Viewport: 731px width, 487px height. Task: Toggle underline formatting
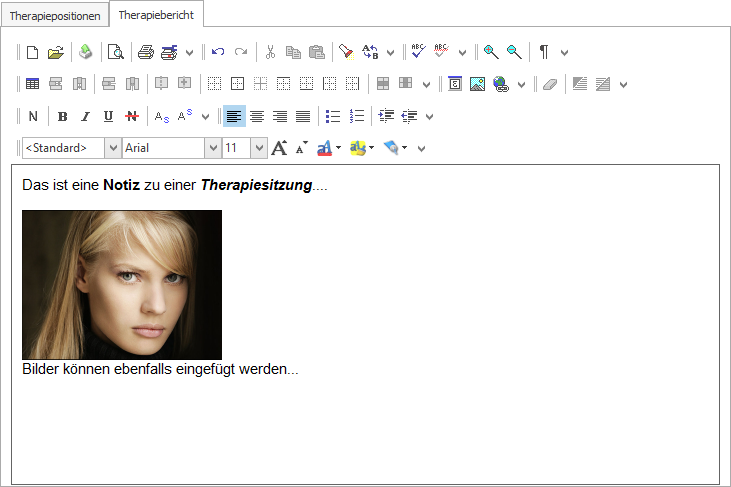[x=108, y=117]
